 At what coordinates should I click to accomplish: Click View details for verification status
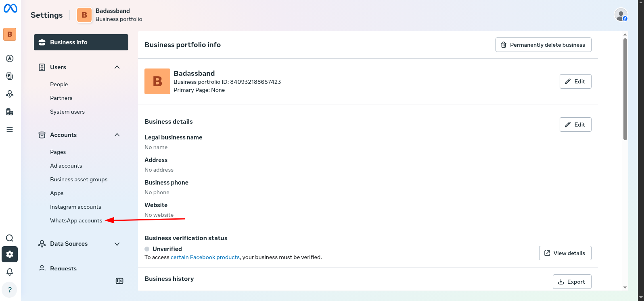[565, 253]
